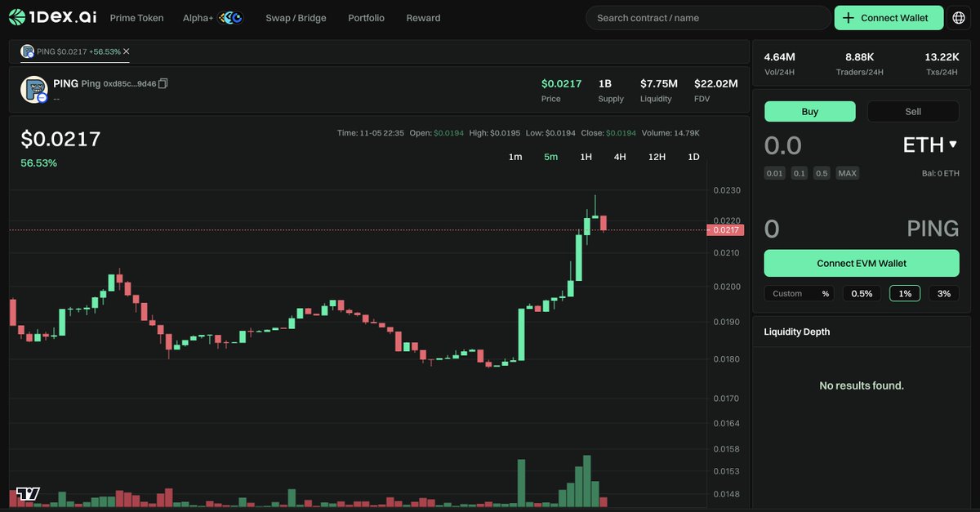Switch to the Buy side
The width and height of the screenshot is (980, 512).
coord(809,111)
